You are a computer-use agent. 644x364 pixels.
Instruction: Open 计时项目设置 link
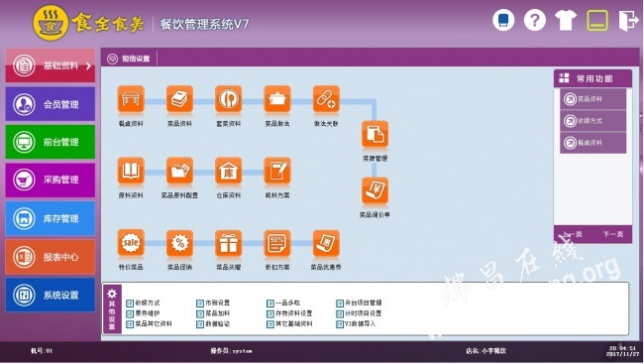tap(359, 313)
